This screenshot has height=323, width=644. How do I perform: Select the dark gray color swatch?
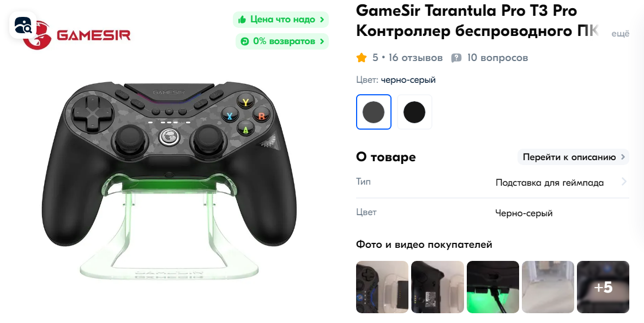pyautogui.click(x=374, y=112)
